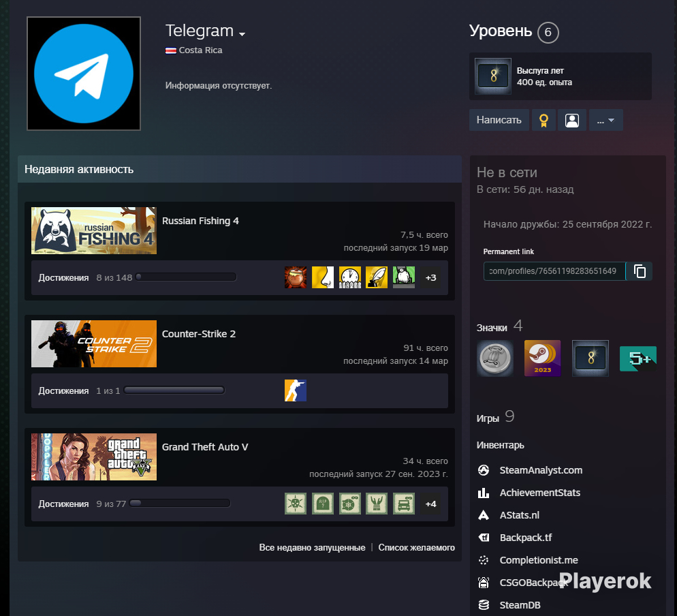View the Counter-Strike 2 soldier achievement icon

click(296, 390)
